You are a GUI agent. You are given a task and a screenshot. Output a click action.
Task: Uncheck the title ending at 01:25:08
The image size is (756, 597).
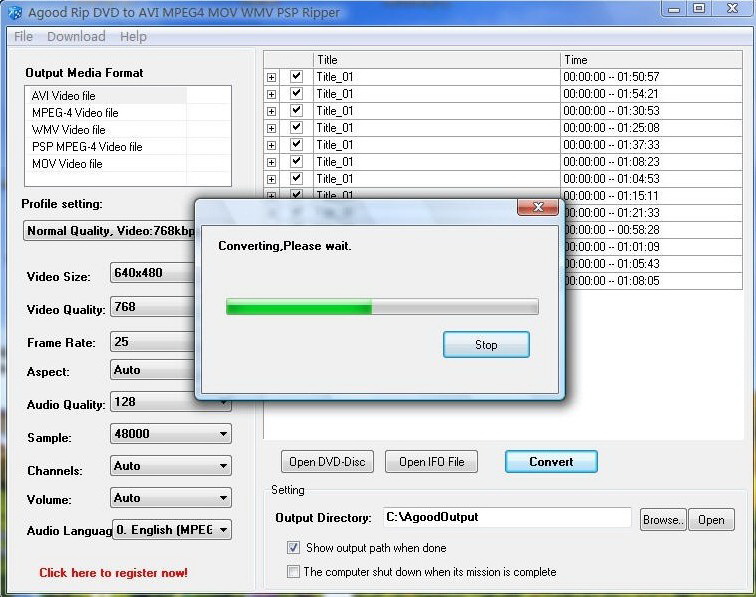point(297,127)
